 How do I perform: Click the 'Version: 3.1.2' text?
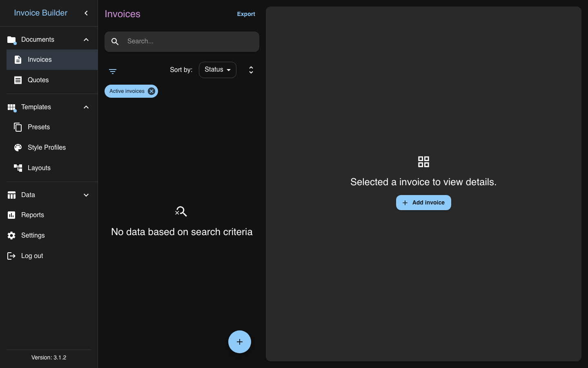tap(49, 357)
